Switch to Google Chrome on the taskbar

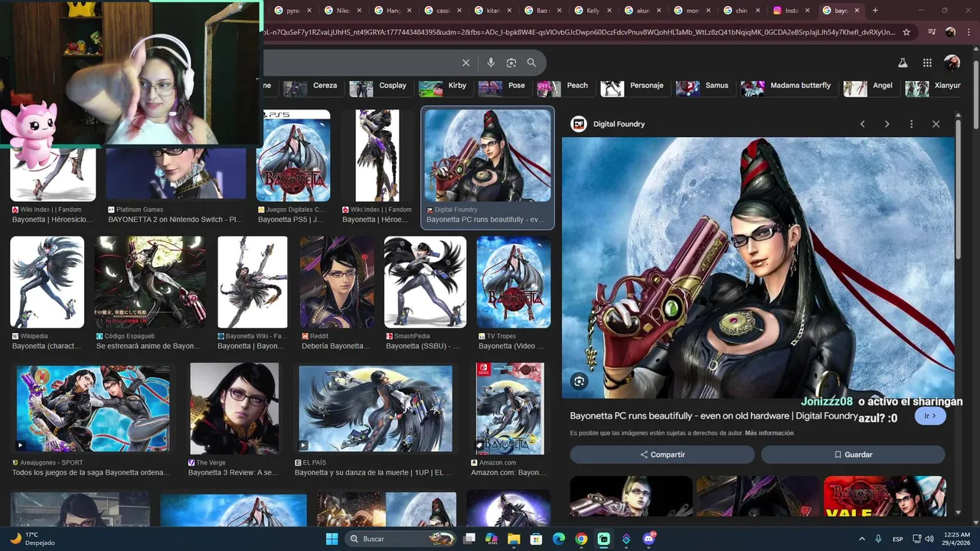(581, 539)
